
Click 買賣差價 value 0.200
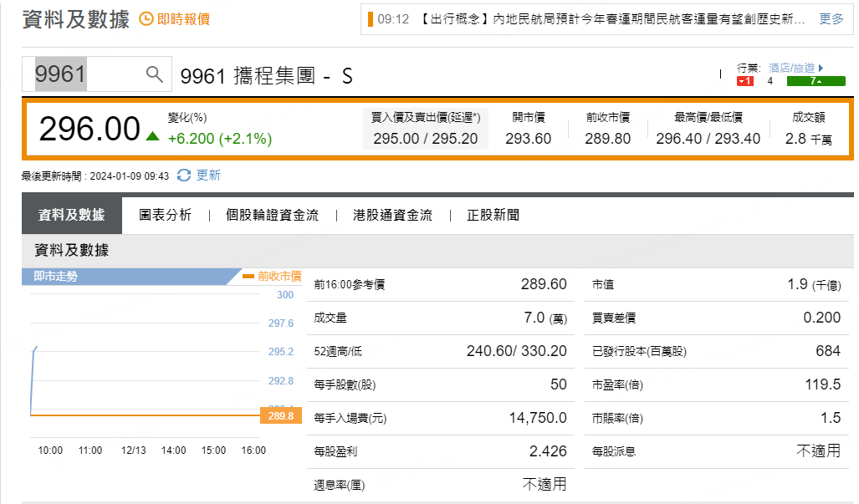click(x=821, y=318)
